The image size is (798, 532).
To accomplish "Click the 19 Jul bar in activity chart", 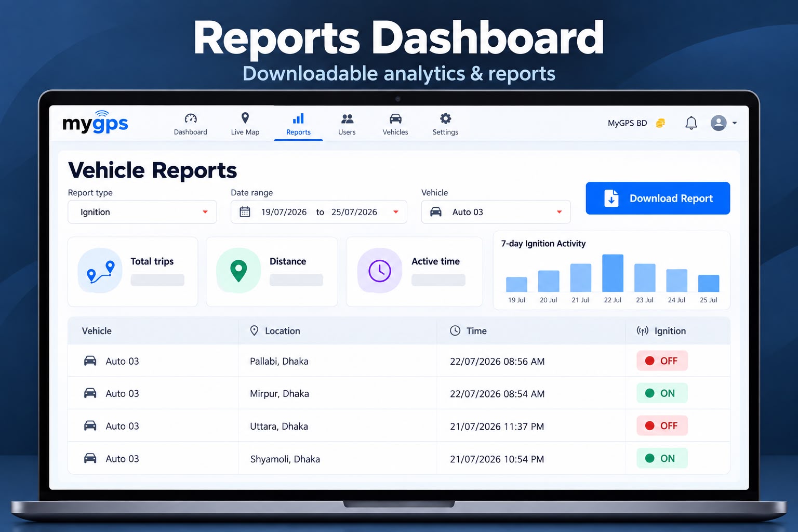I will click(x=516, y=284).
